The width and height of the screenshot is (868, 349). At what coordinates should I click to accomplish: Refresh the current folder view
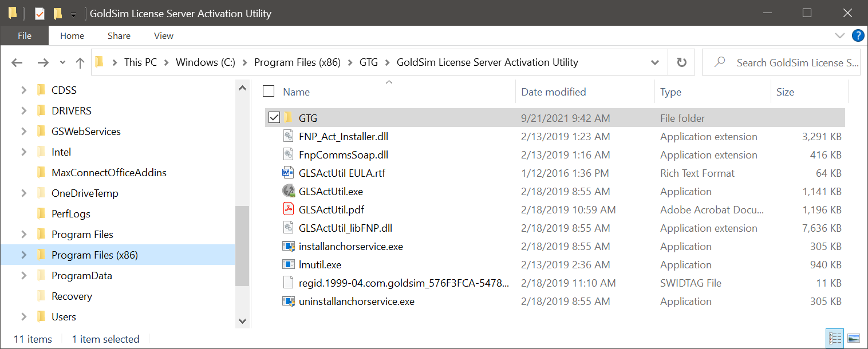(681, 62)
